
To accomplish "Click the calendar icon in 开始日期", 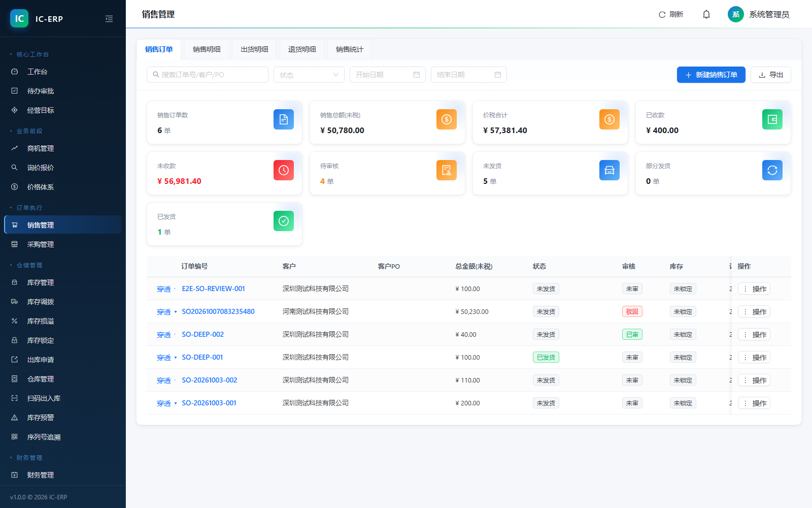I will coord(417,75).
